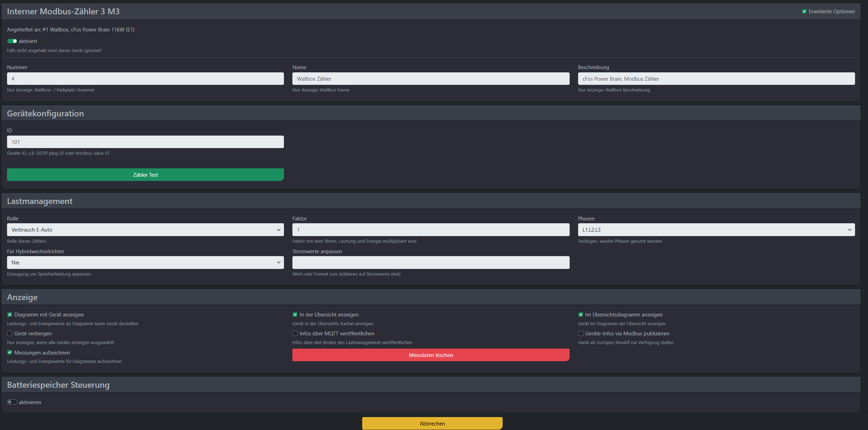Click the green Zähler Test button
This screenshot has width=868, height=430.
pyautogui.click(x=145, y=175)
